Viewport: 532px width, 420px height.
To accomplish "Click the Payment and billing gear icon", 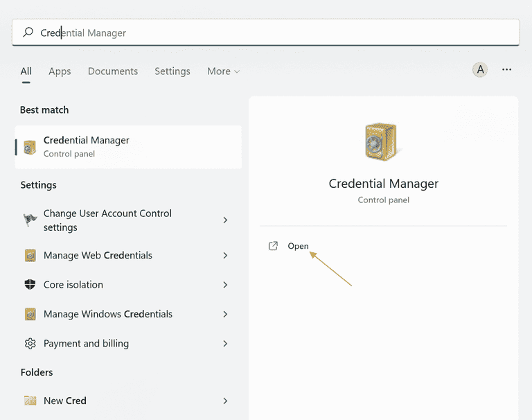I will (30, 344).
